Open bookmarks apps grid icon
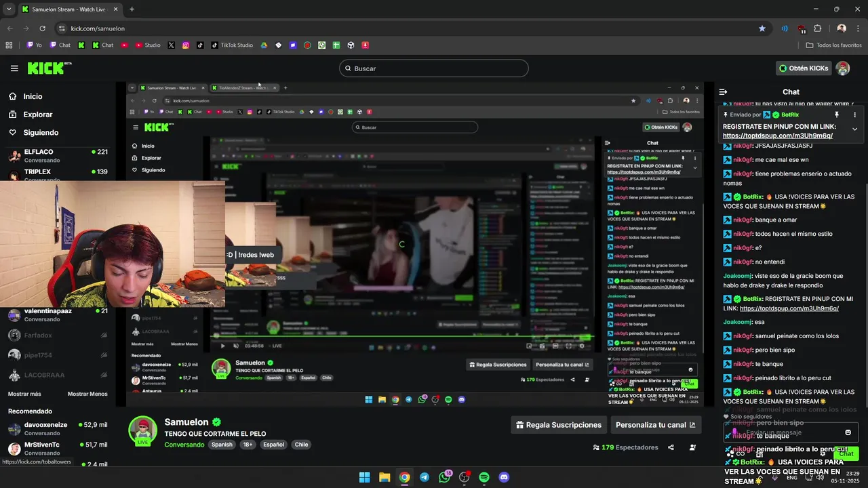The height and width of the screenshot is (488, 868). coord(9,45)
